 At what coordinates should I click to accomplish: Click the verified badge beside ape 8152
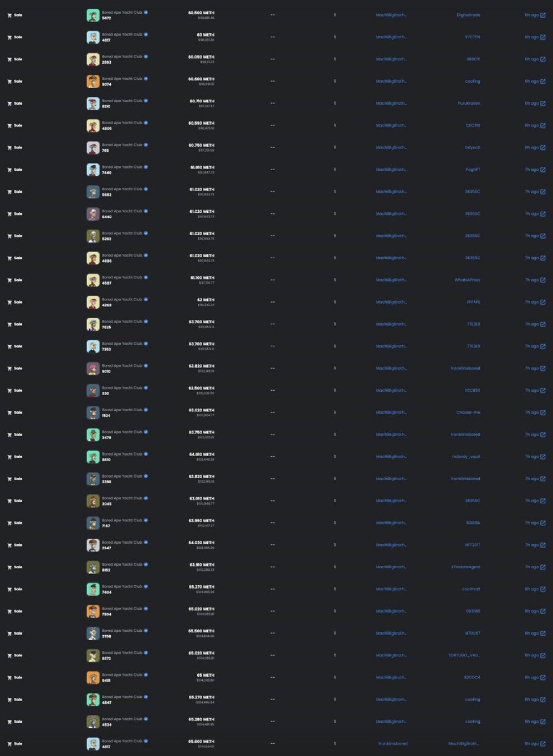tap(146, 564)
